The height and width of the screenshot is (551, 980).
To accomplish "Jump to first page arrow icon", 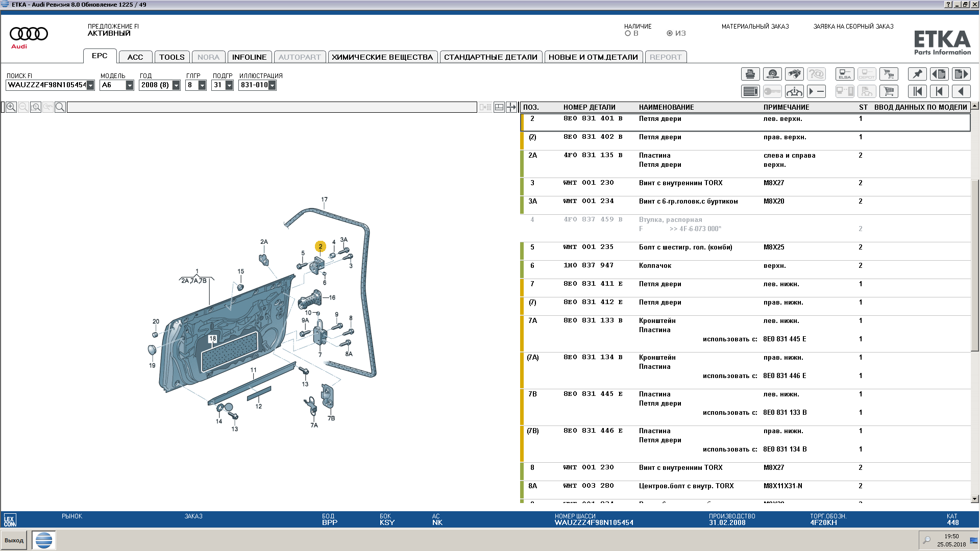I will pyautogui.click(x=917, y=92).
